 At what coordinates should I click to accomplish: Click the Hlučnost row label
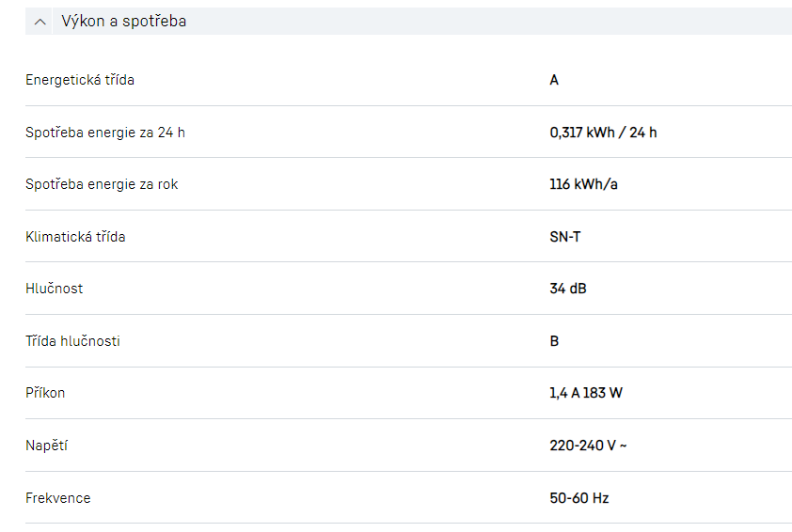(x=55, y=289)
